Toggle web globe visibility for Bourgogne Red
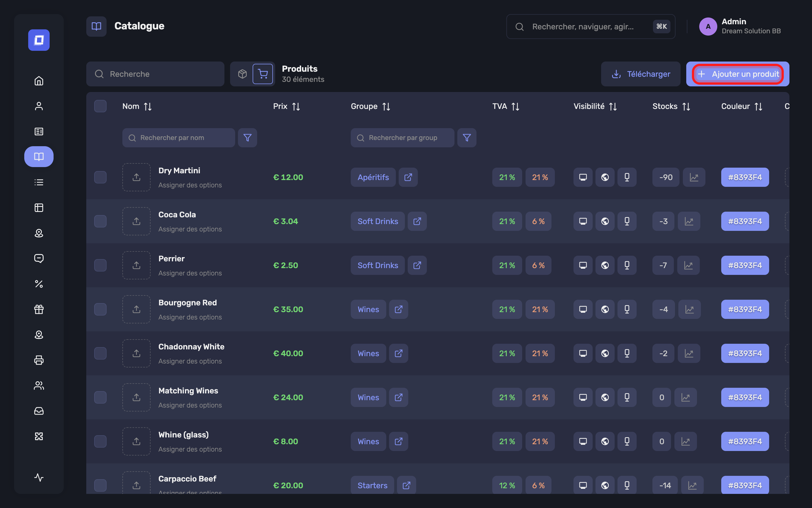The height and width of the screenshot is (508, 812). click(605, 309)
